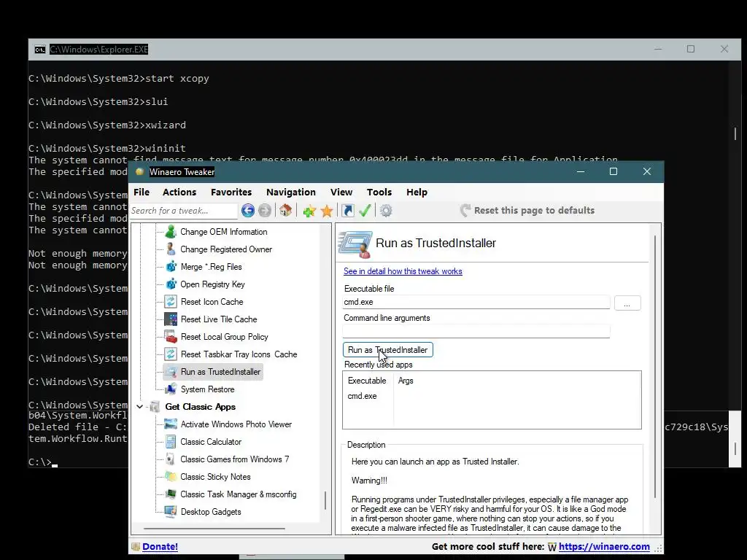Go to the Home page icon

coord(285,210)
